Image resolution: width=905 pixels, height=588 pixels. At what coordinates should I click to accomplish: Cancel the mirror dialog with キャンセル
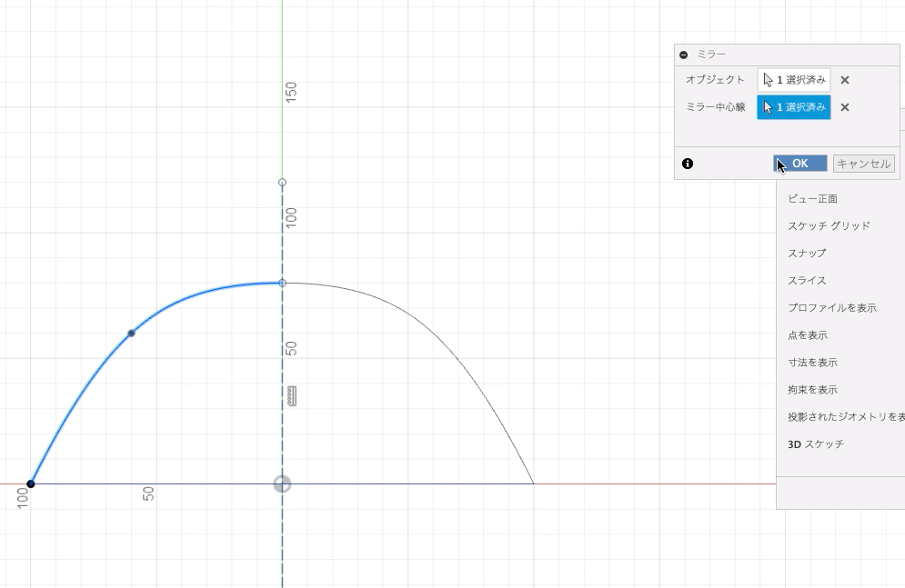tap(863, 164)
